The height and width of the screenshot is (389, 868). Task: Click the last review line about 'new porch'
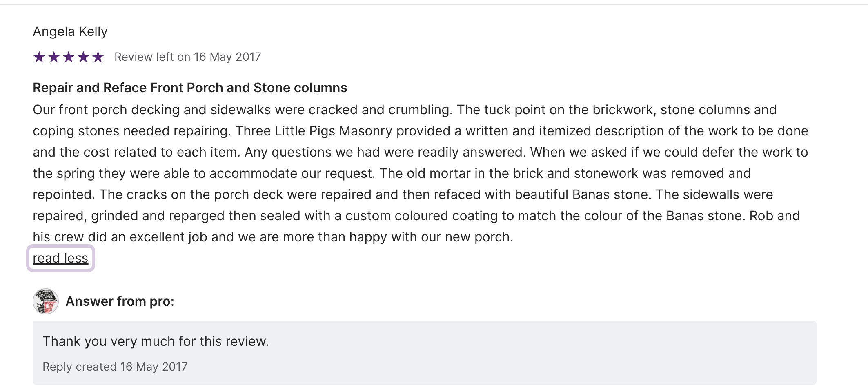coord(273,237)
